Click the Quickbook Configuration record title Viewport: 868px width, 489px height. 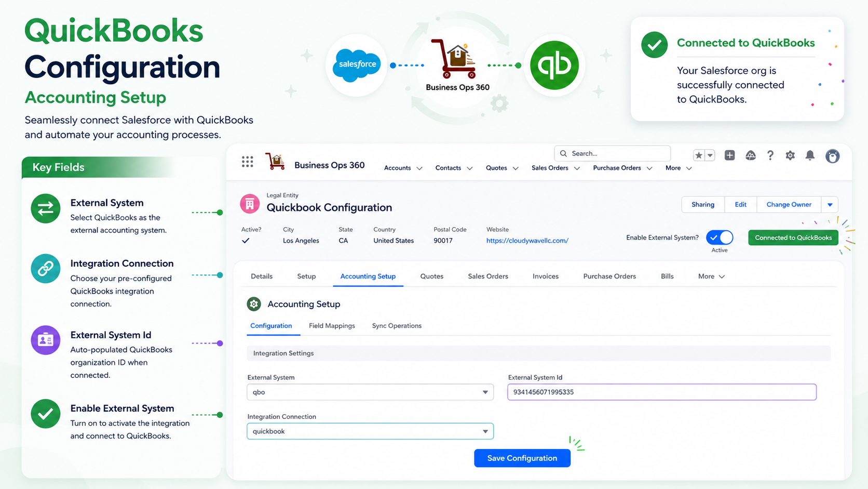click(x=329, y=207)
